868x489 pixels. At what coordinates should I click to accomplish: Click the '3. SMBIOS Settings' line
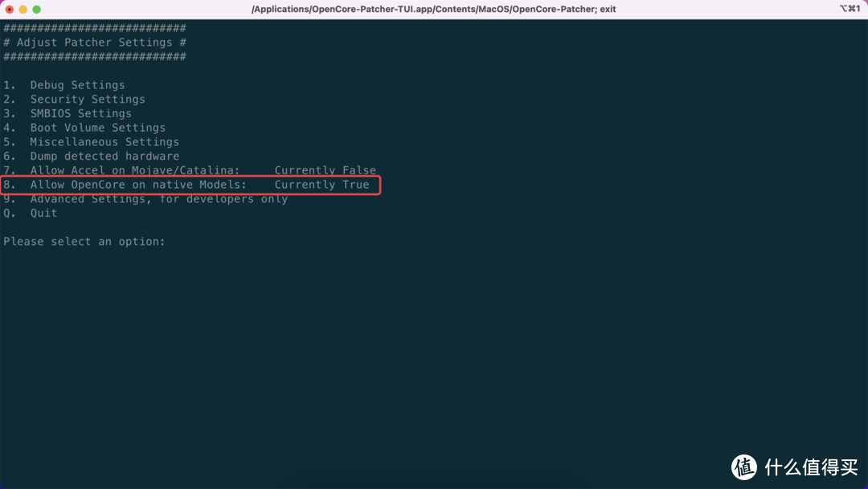coord(68,113)
